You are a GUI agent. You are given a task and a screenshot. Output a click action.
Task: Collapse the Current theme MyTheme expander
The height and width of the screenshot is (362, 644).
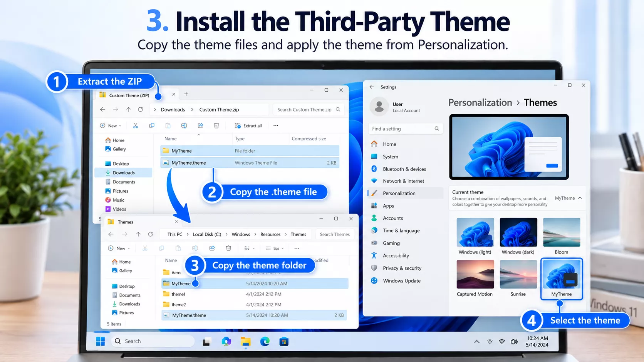click(x=580, y=198)
